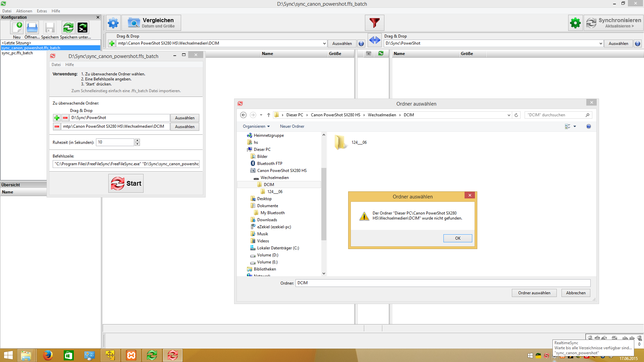
Task: Open Organisieren dropdown menu
Action: click(256, 126)
